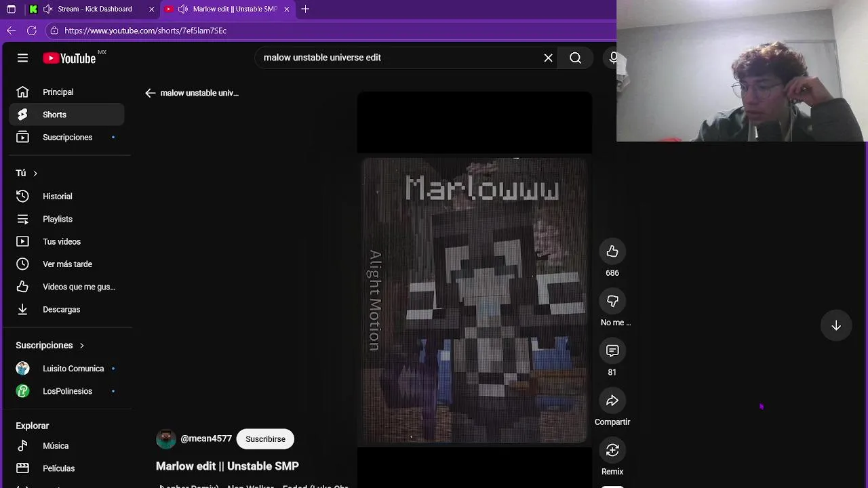The width and height of the screenshot is (868, 488).
Task: Open Luisito Comunica channel
Action: tap(66, 369)
